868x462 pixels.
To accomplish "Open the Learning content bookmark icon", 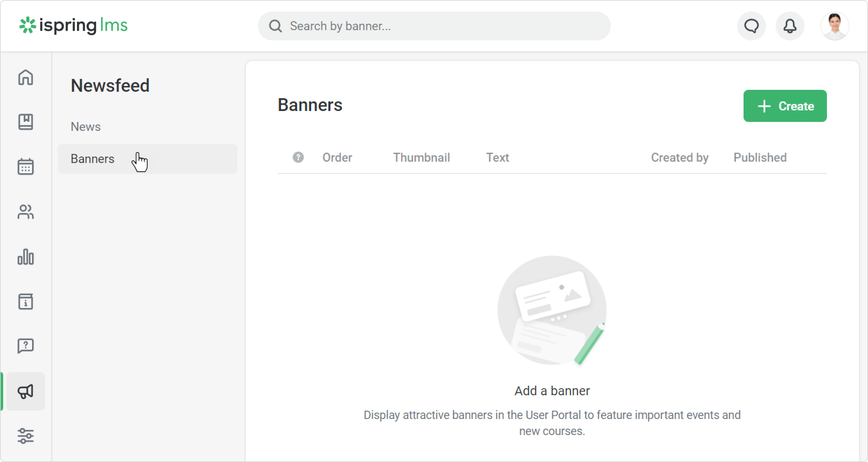I will pos(26,122).
